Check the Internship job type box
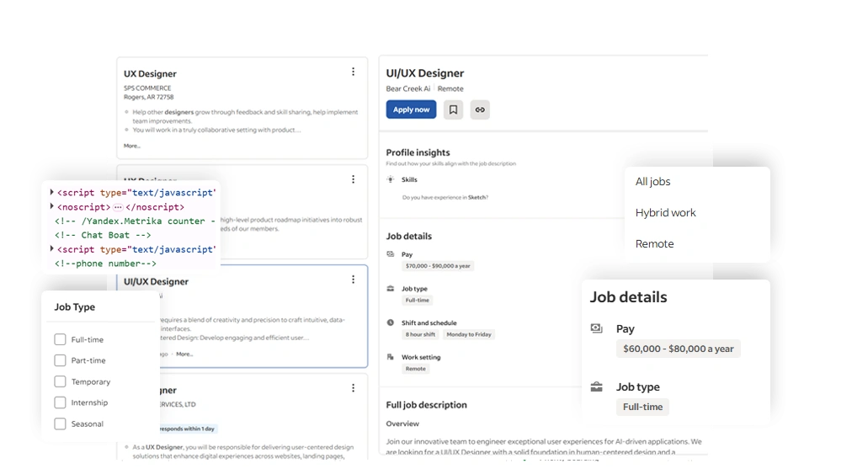The width and height of the screenshot is (868, 469). pyautogui.click(x=60, y=402)
